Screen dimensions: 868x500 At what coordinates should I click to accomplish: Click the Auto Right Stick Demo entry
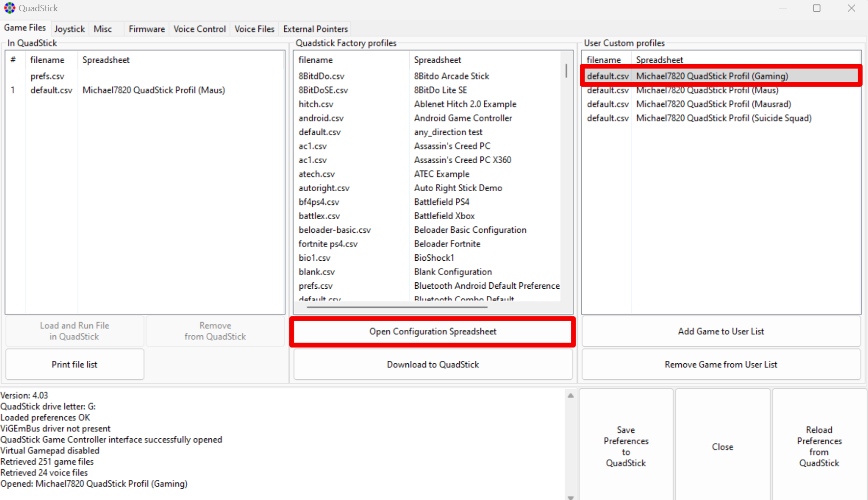point(458,188)
